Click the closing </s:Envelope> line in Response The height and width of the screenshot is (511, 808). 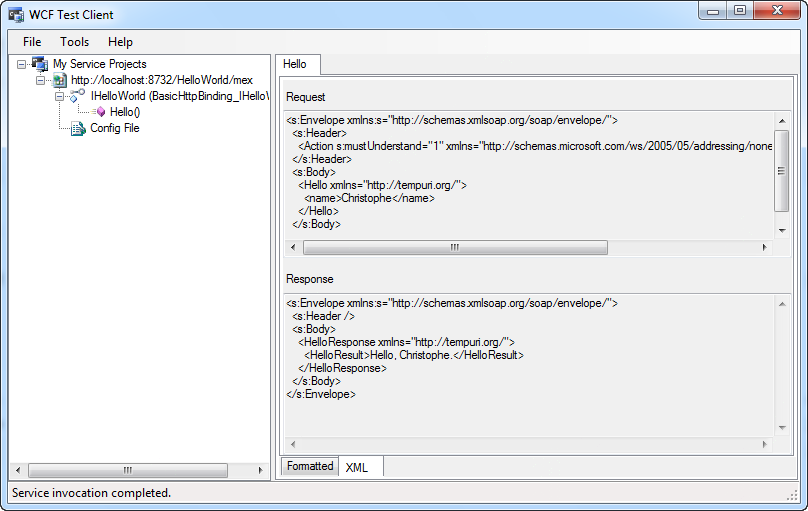321,394
